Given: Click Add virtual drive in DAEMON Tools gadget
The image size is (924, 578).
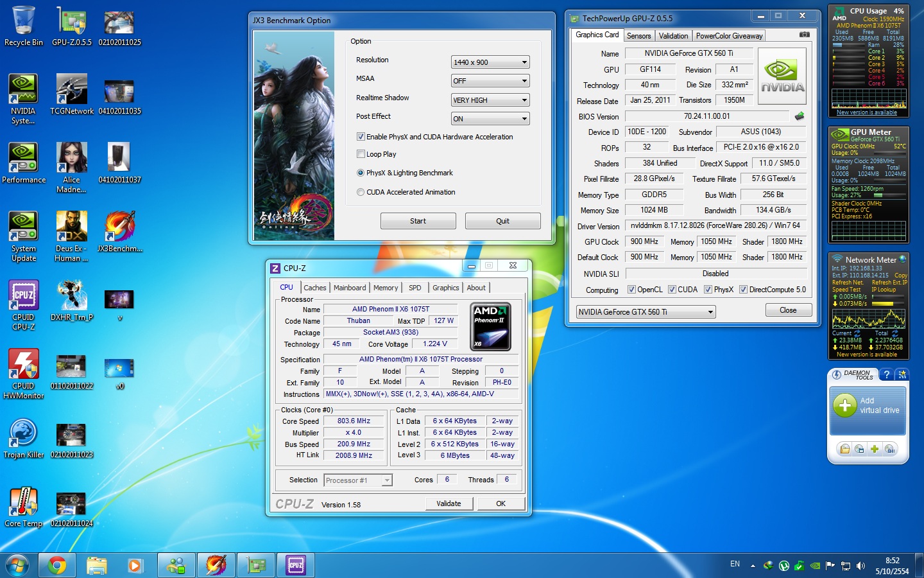Looking at the screenshot, I should (x=868, y=406).
